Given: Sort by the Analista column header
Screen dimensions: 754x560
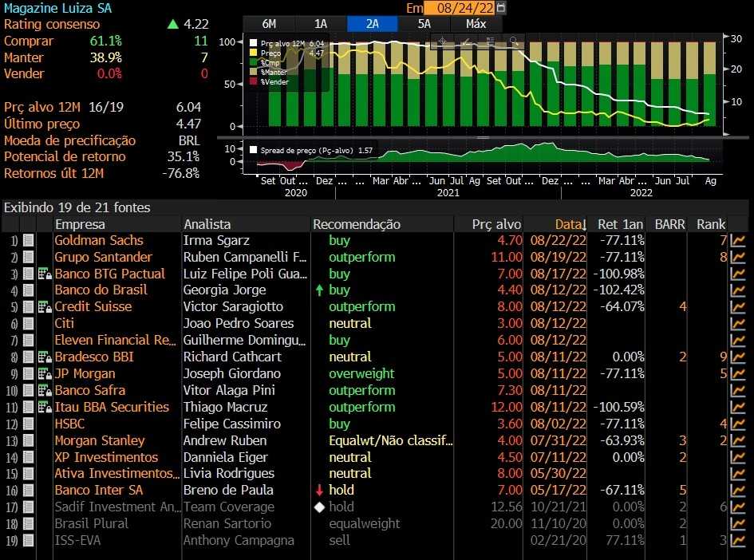Looking at the screenshot, I should click(x=207, y=224).
